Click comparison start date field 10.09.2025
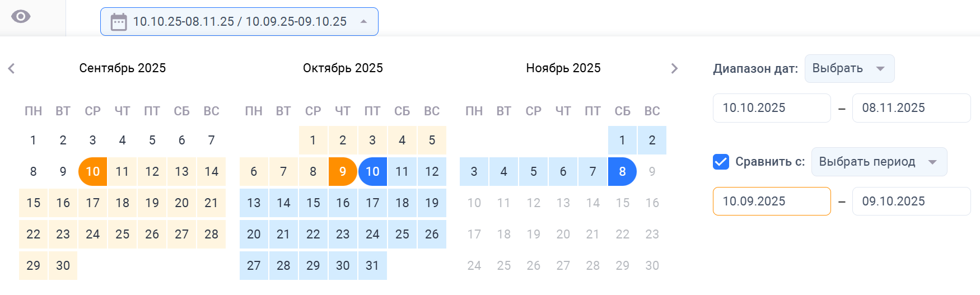This screenshot has width=980, height=295. point(771,202)
